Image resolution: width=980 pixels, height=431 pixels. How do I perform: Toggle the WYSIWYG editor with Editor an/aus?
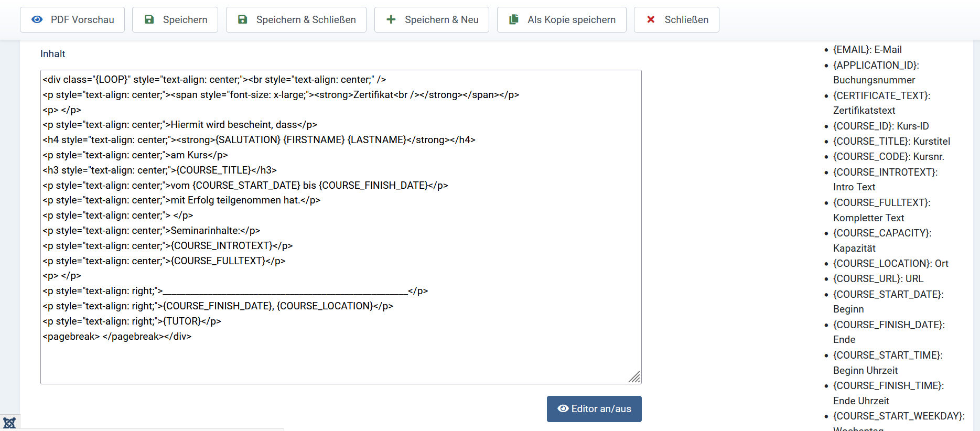[594, 408]
